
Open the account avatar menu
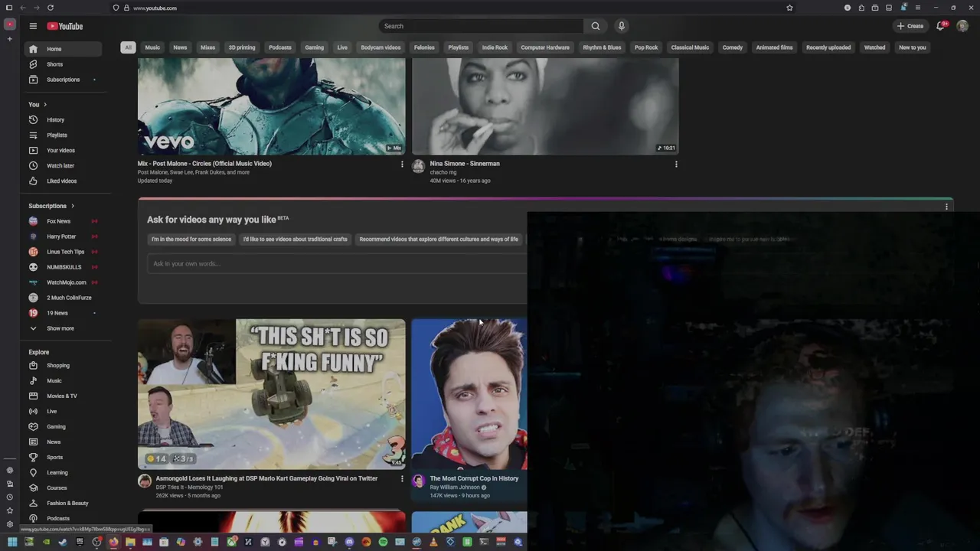tap(962, 26)
